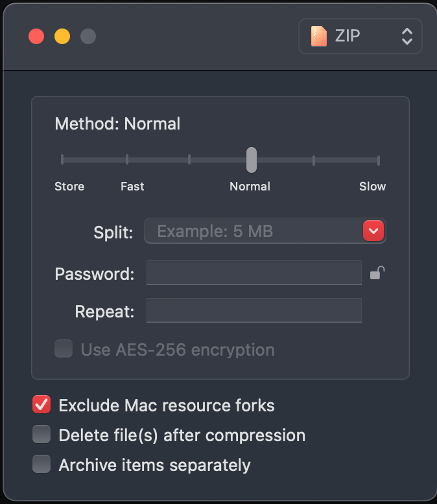Click the Split size combo box field
This screenshot has height=504, width=437.
(x=253, y=231)
